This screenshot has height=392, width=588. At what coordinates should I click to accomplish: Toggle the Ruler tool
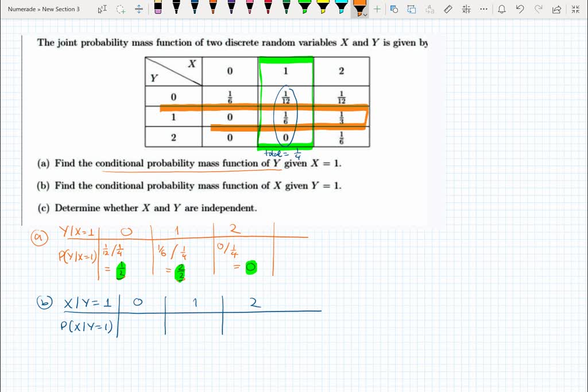coord(448,9)
